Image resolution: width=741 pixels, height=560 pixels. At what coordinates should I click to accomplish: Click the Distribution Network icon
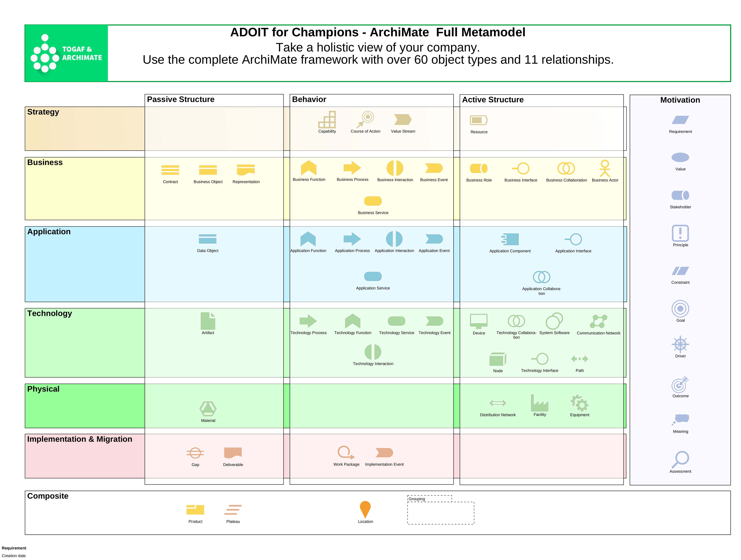[498, 403]
